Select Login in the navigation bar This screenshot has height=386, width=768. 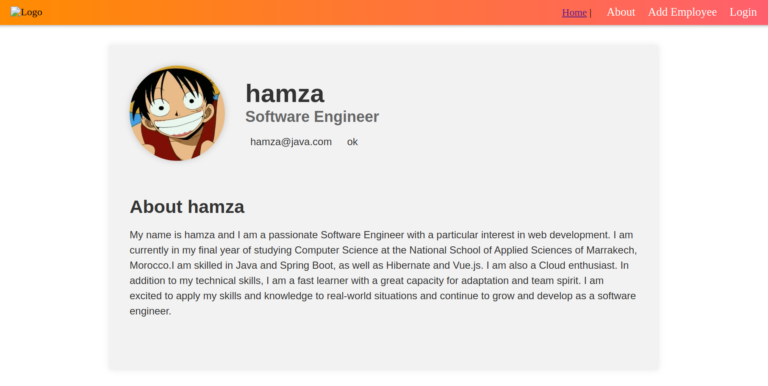(x=743, y=12)
